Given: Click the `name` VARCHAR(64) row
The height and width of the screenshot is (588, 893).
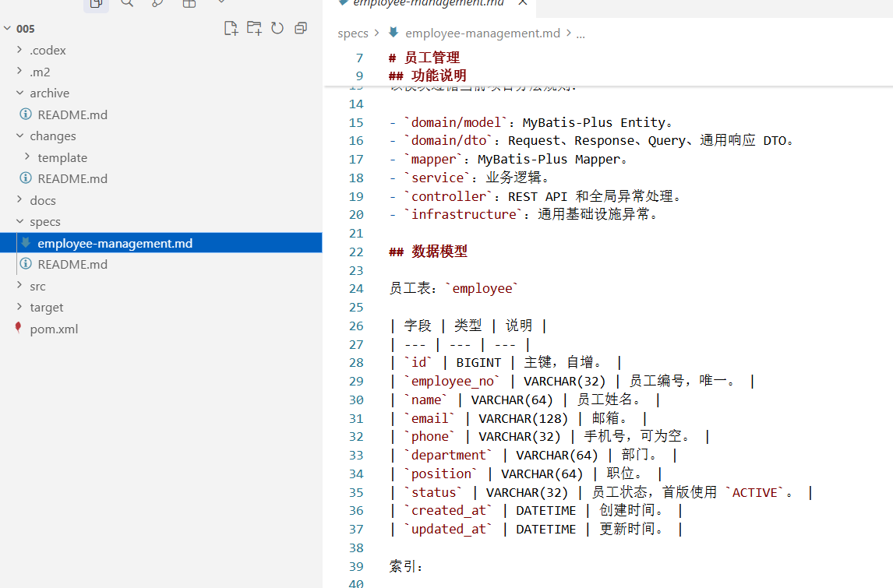Looking at the screenshot, I should [524, 400].
